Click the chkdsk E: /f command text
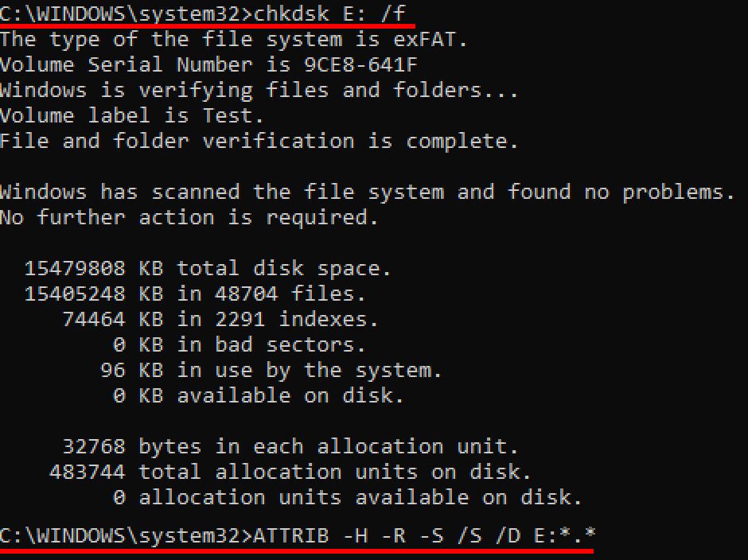The height and width of the screenshot is (560, 748). click(x=334, y=14)
